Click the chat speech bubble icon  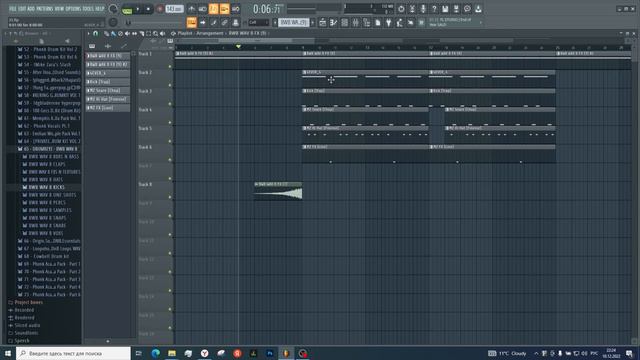click(467, 9)
